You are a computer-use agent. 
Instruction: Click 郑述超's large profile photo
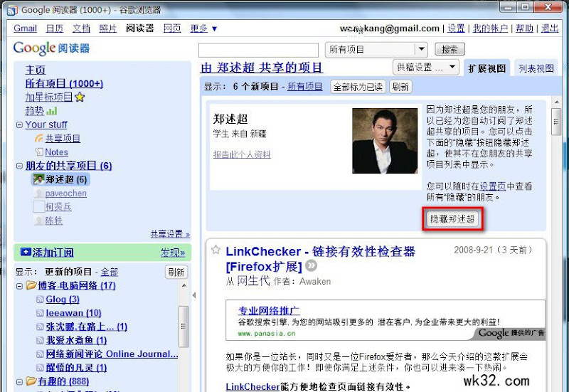coord(385,141)
